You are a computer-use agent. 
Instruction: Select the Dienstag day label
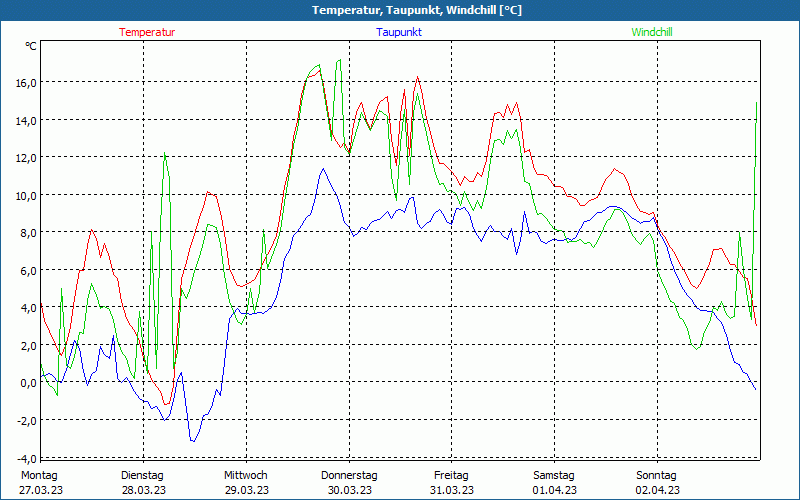coord(142,475)
